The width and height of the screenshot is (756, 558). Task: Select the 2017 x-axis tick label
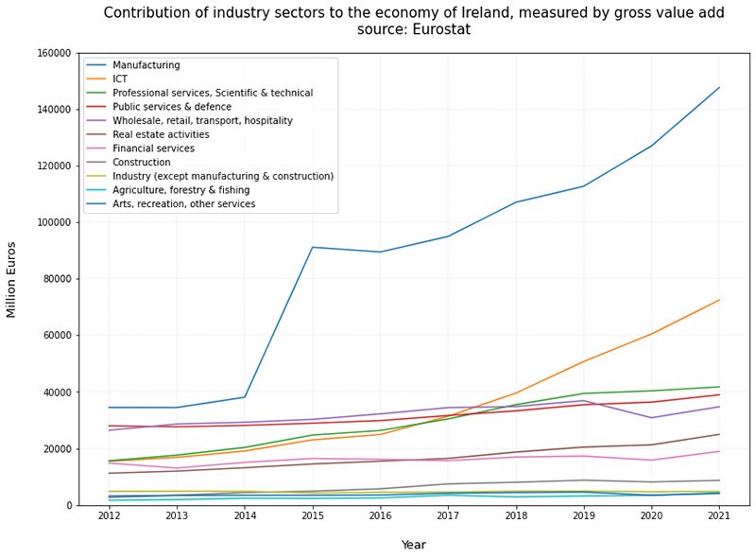[x=448, y=517]
